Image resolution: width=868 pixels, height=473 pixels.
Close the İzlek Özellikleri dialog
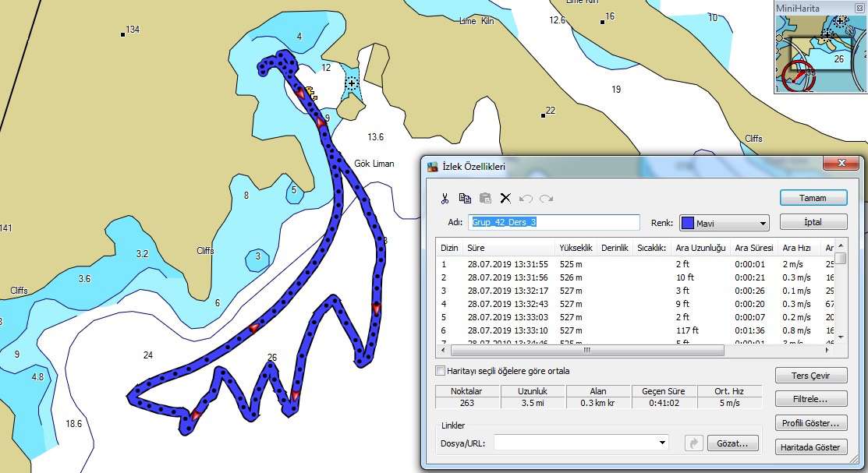[x=841, y=163]
